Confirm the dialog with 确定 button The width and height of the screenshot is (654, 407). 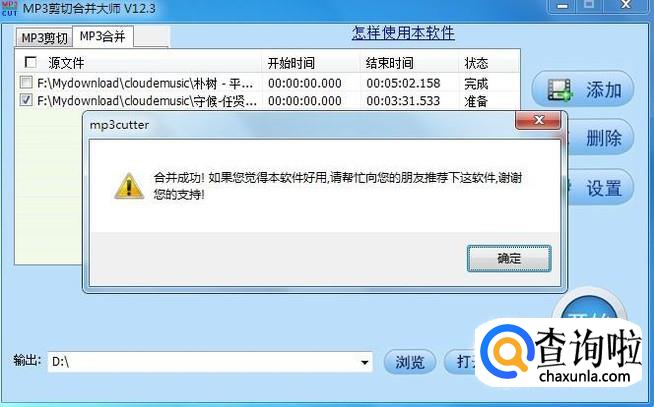point(509,259)
